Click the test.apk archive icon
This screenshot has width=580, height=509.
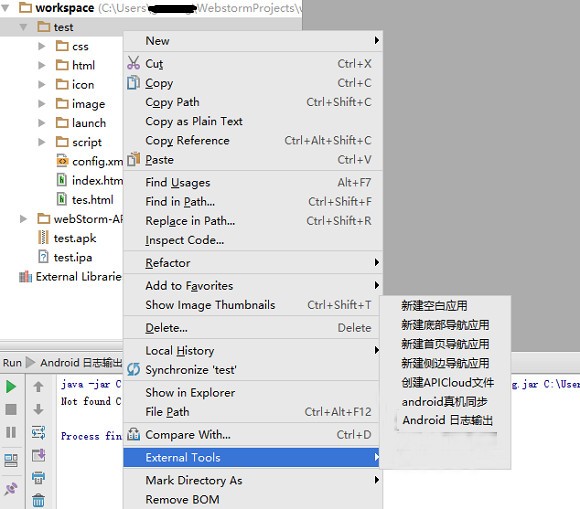click(43, 237)
